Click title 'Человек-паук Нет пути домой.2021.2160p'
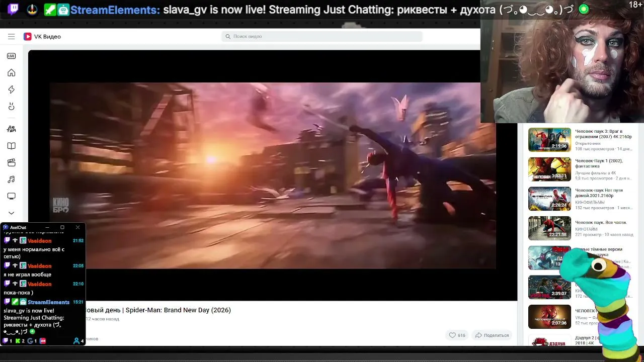The image size is (644, 362). click(x=599, y=193)
